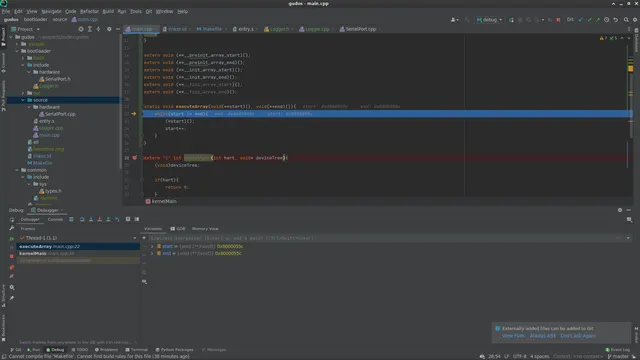Click Git Push arrow icon
The width and height of the screenshot is (640, 360).
(x=598, y=20)
